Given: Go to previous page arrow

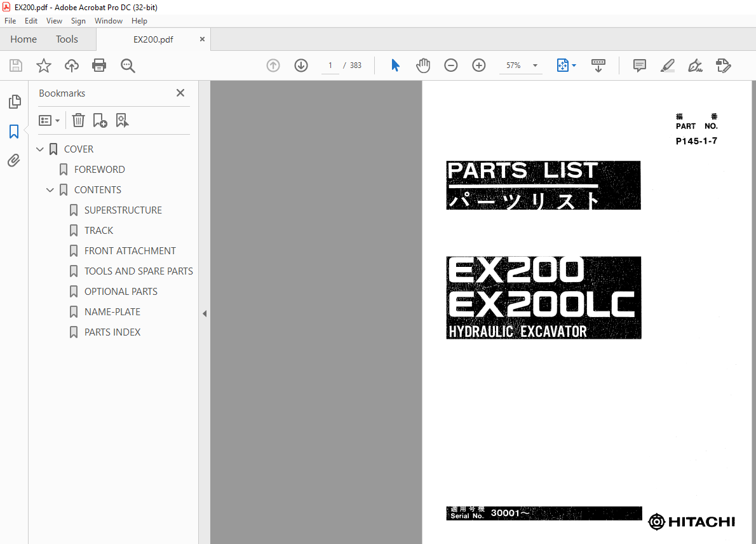Looking at the screenshot, I should (x=273, y=65).
